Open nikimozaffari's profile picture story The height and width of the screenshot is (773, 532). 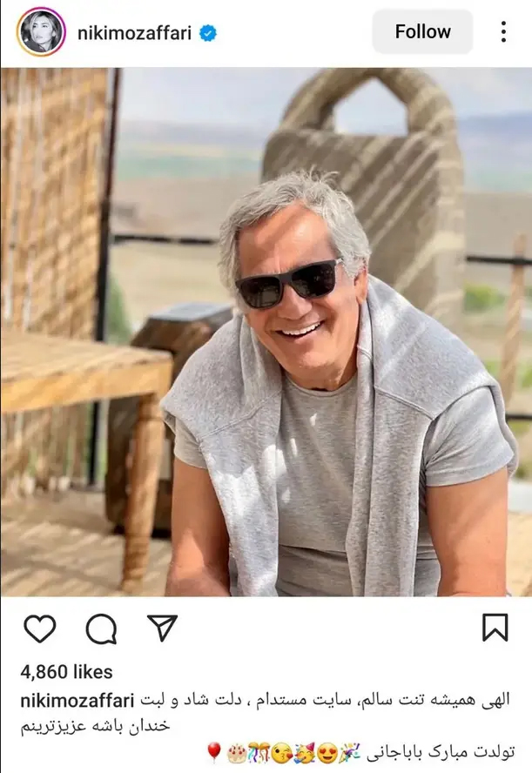40,32
